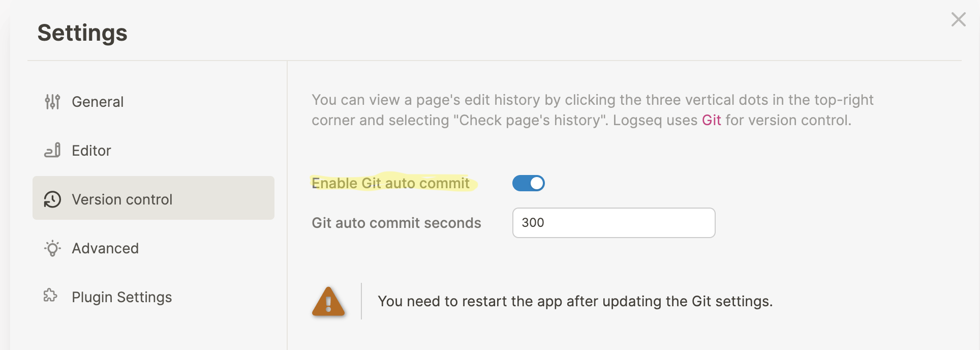Click the Git auto commit seconds input field
Viewport: 980px width, 350px height.
(x=614, y=223)
